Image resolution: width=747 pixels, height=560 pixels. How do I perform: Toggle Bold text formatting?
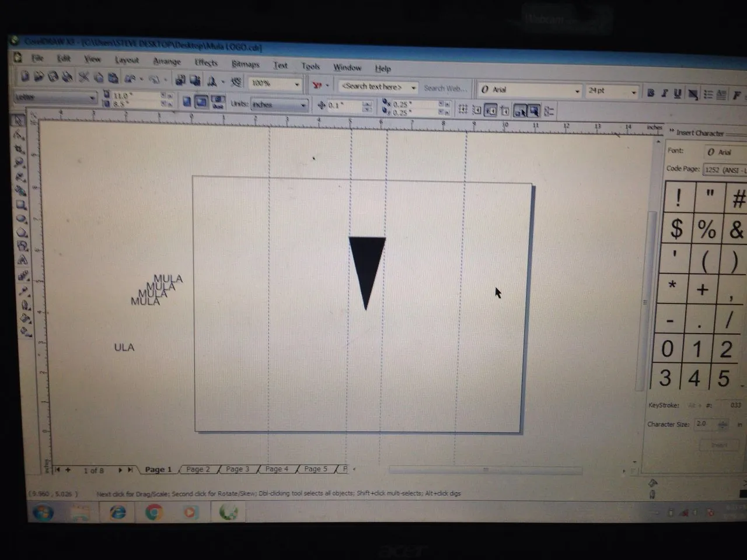651,93
